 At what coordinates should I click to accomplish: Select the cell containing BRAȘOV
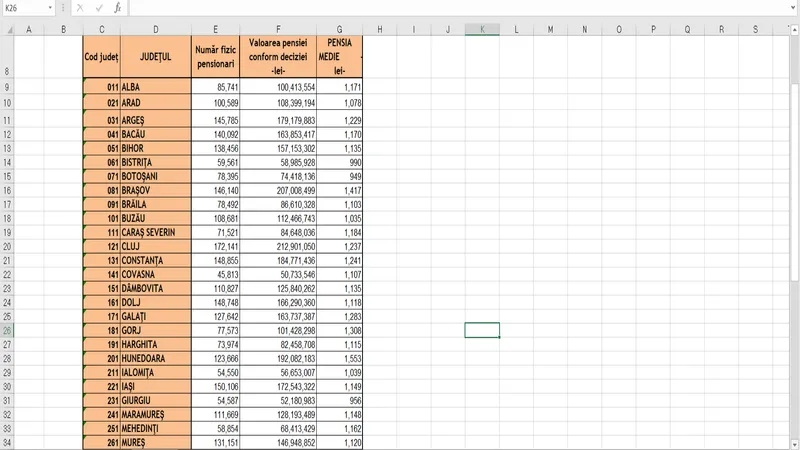155,189
